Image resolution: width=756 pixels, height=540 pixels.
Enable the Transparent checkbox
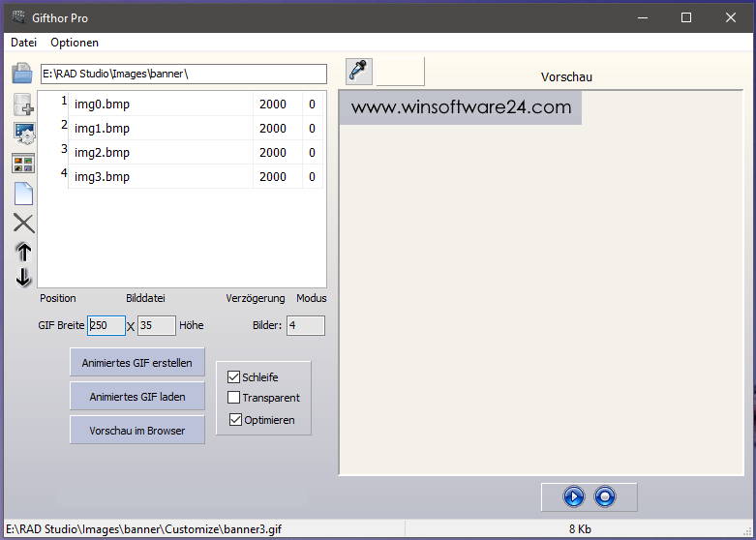[x=233, y=398]
